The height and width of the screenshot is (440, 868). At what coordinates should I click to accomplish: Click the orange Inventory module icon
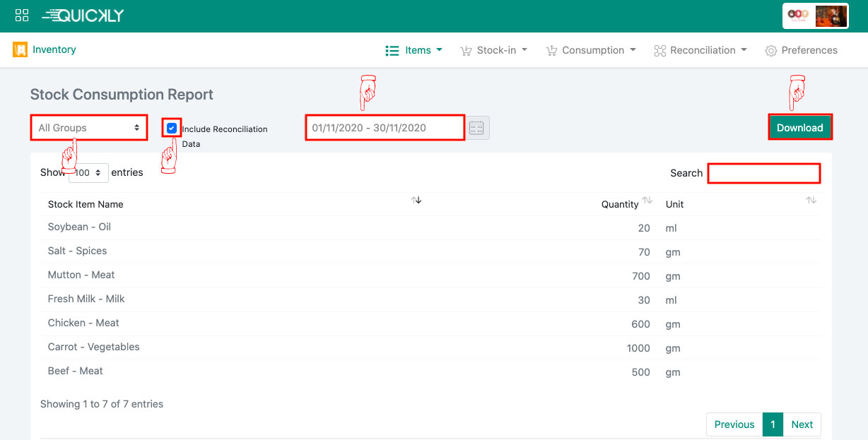[x=20, y=50]
